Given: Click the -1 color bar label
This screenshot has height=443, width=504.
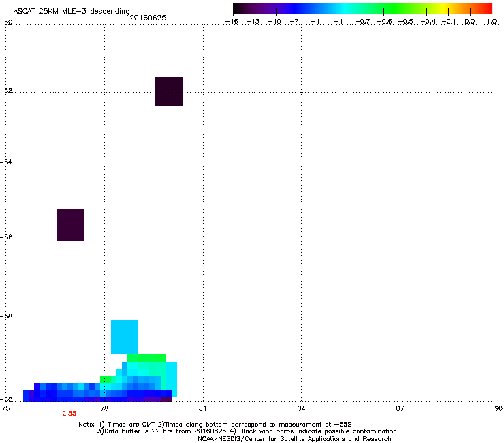Looking at the screenshot, I should [x=338, y=22].
